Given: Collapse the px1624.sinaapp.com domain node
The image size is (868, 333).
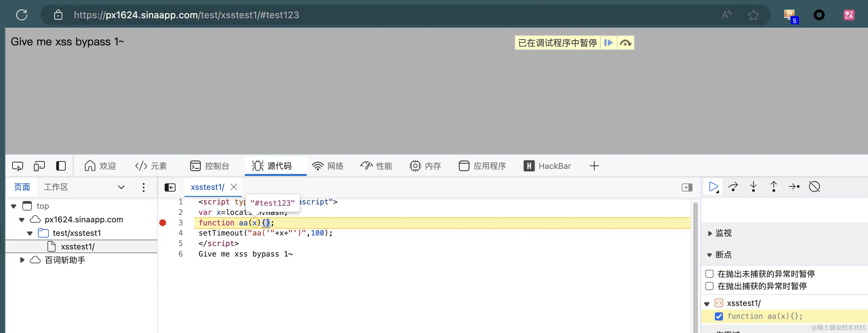Looking at the screenshot, I should coord(22,220).
